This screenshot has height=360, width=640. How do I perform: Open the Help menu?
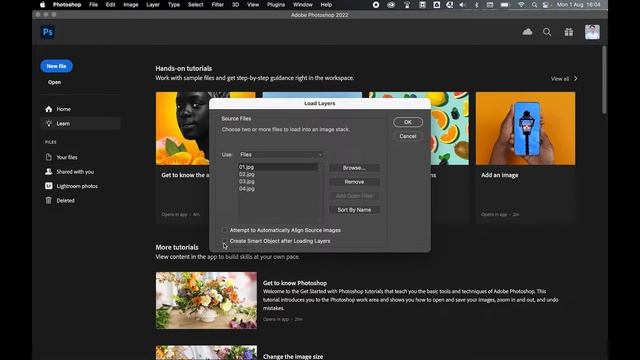(326, 5)
